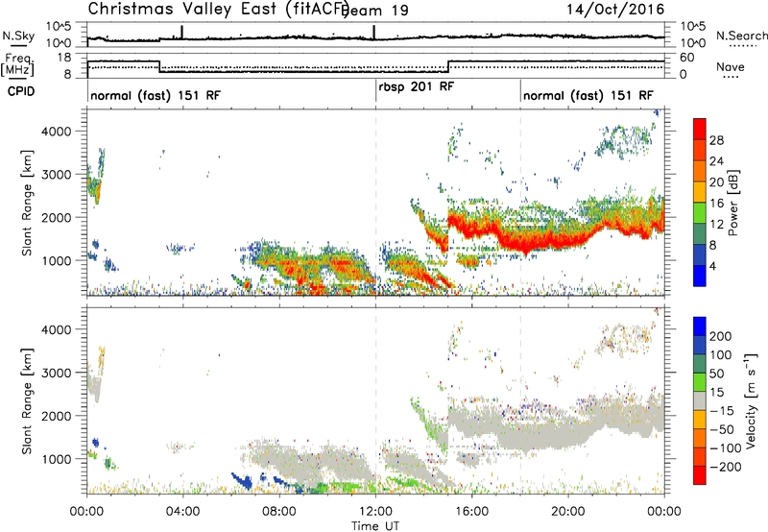Viewport: 768px width, 532px height.
Task: Click the dashed 12:00 marker line in the power panel
Action: [x=375, y=203]
